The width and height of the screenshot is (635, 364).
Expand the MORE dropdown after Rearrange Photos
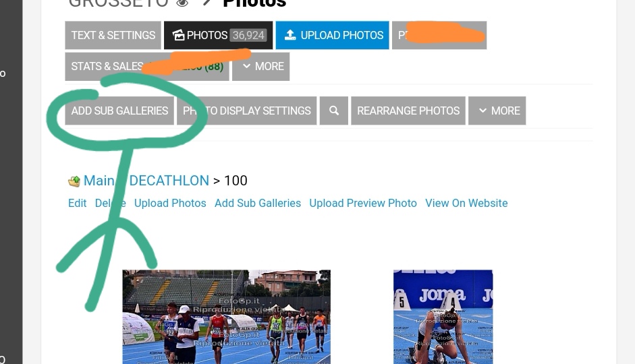(x=497, y=111)
